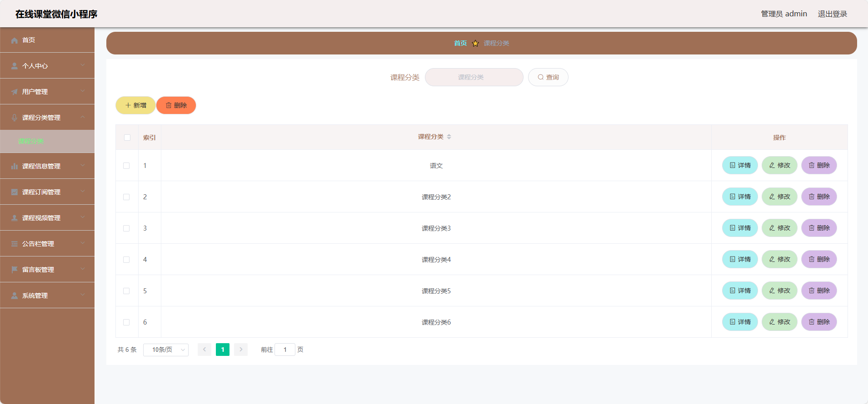
Task: Click the orange 删除 batch button
Action: (176, 105)
